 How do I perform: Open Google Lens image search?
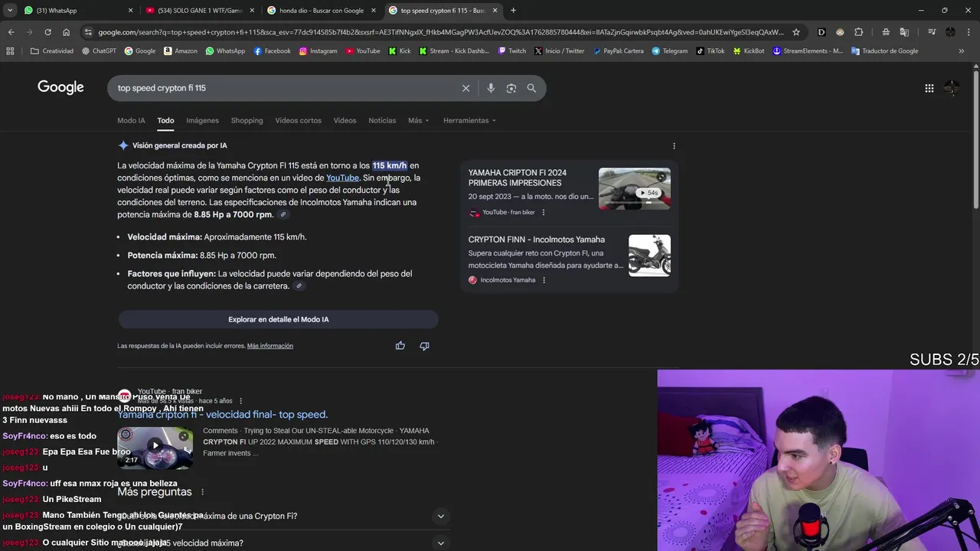click(x=511, y=88)
